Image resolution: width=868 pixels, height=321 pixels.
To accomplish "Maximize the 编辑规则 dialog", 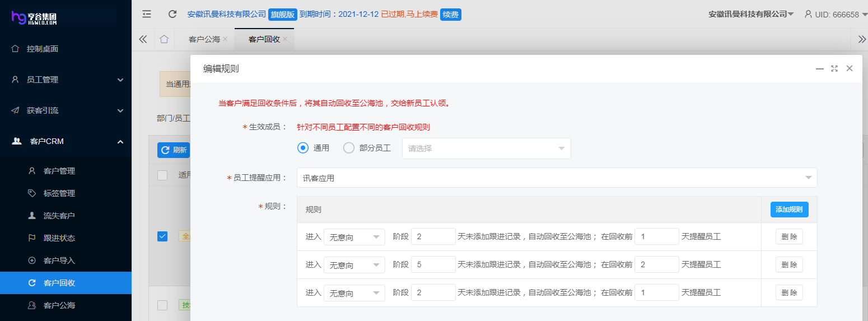I will (834, 68).
